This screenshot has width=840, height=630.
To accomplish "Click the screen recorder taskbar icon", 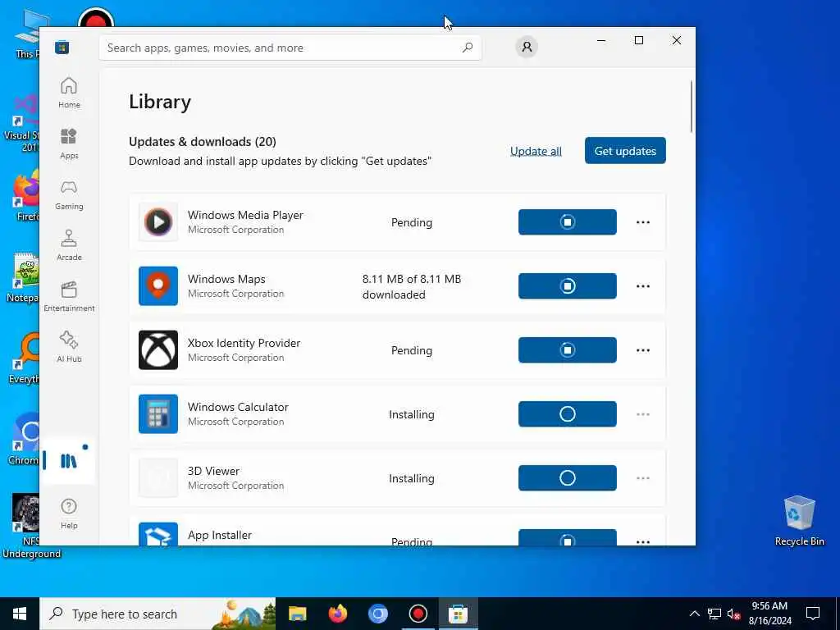I will click(418, 614).
